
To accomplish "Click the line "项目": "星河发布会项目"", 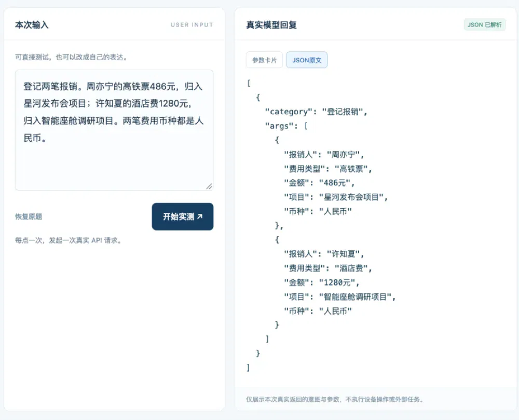I will pyautogui.click(x=336, y=197).
